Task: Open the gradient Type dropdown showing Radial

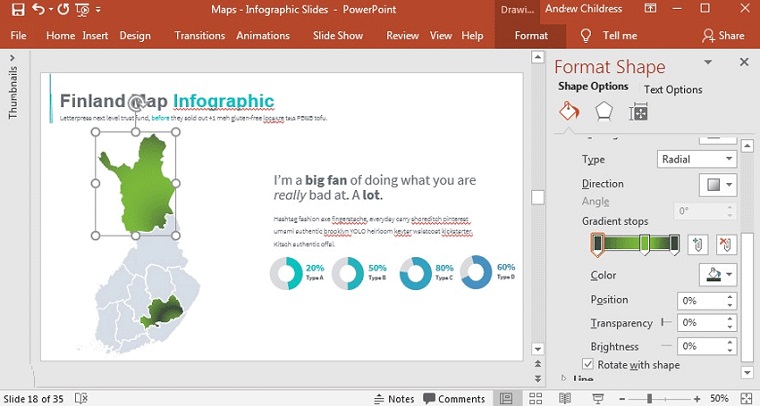Action: click(697, 159)
